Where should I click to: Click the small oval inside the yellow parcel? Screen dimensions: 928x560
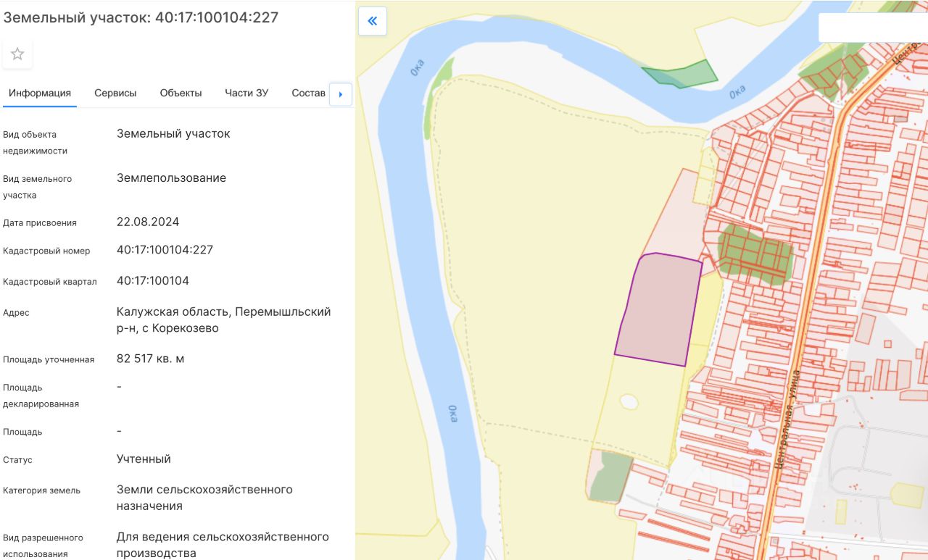[x=629, y=399]
